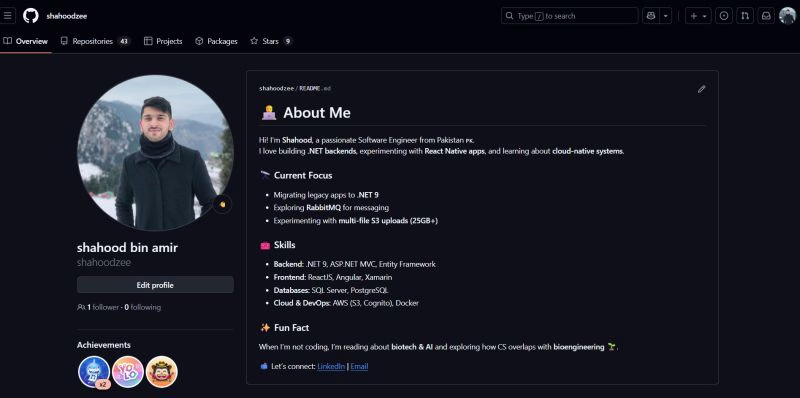Edit README with the pencil icon
Screen dimensions: 800x398
pos(702,89)
